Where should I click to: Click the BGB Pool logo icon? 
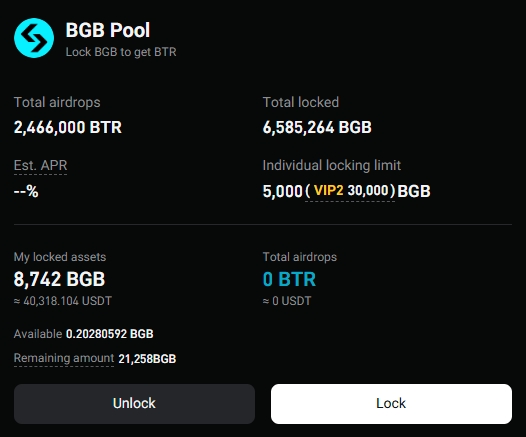(x=34, y=38)
